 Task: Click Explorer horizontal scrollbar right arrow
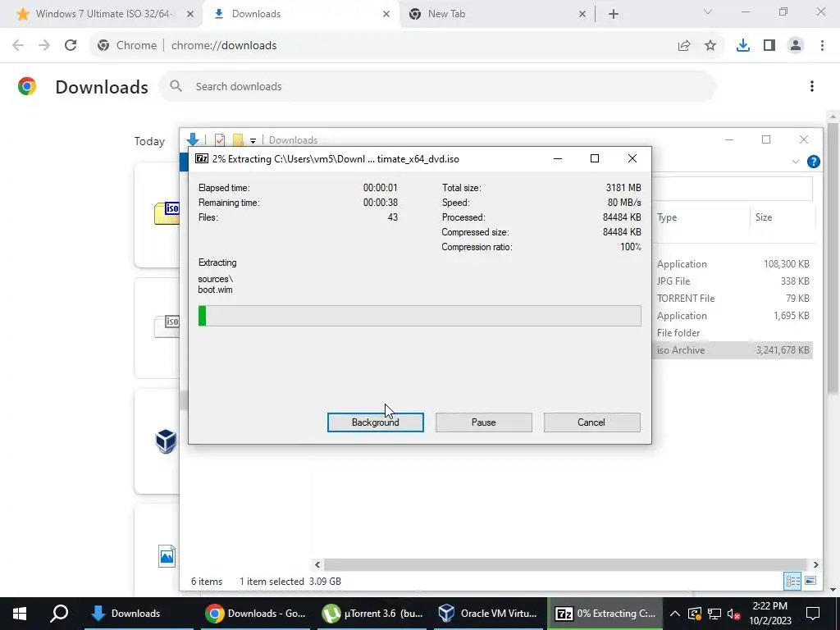pyautogui.click(x=815, y=564)
